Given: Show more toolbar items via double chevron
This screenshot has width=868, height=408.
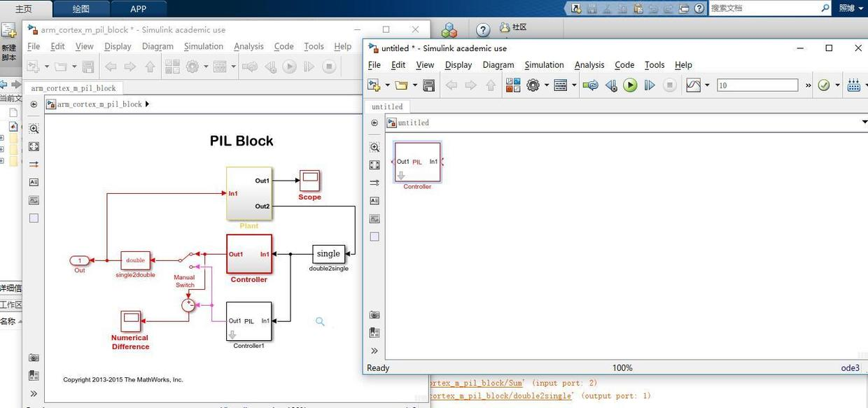Looking at the screenshot, I should pyautogui.click(x=808, y=85).
